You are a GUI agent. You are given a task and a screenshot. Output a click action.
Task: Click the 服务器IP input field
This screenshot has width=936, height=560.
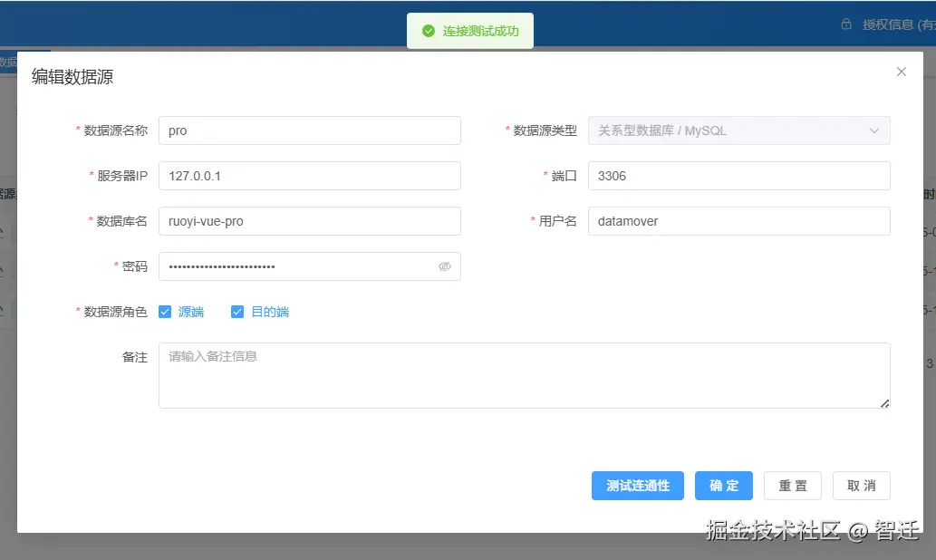(310, 176)
